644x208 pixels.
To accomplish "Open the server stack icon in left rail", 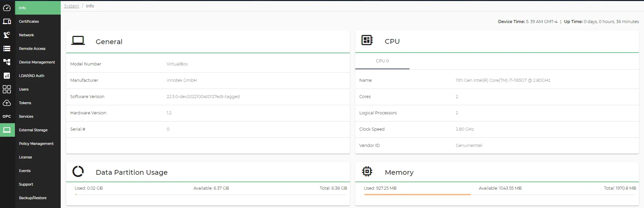I will coord(7,49).
